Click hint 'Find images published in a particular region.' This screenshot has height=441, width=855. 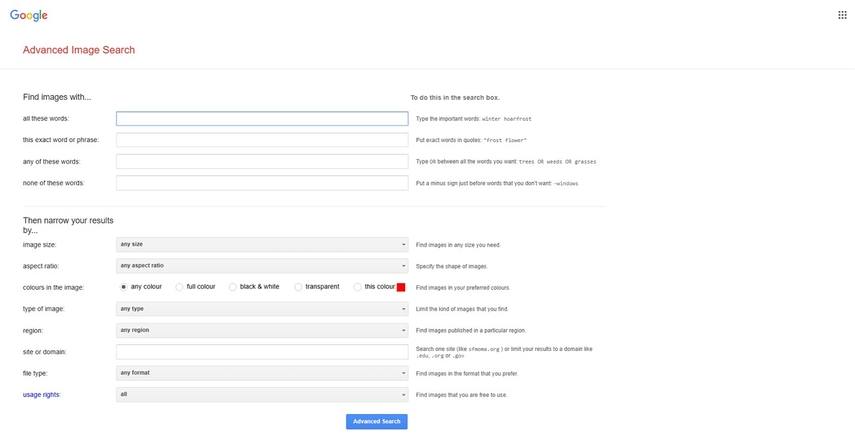point(471,330)
